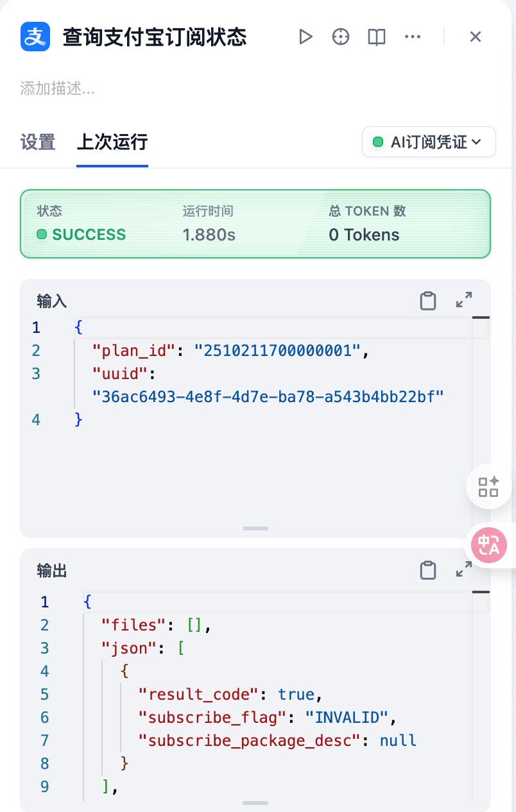Click the node title 查询支付宝订阅状态
The image size is (516, 812).
pos(155,37)
